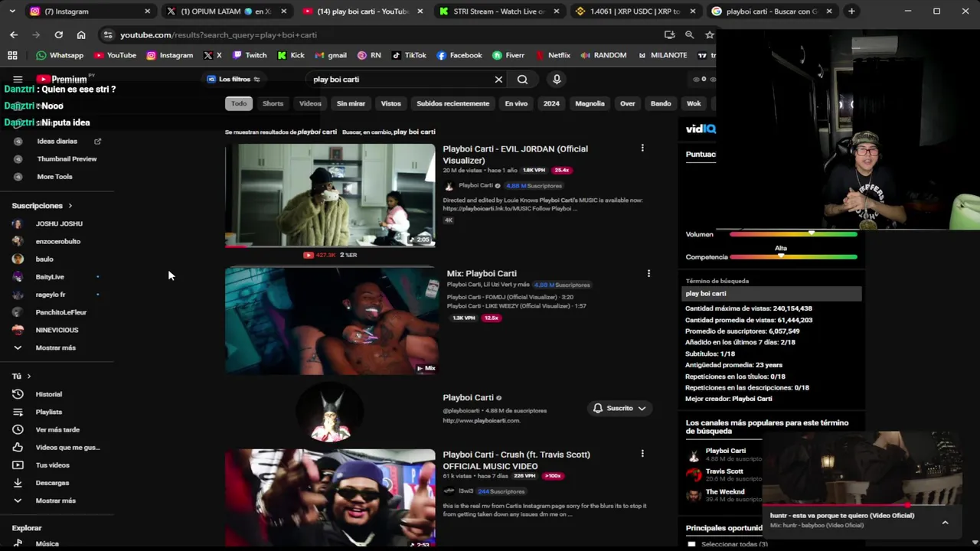Viewport: 980px width, 551px height.
Task: Expand the miniplayer with up chevron
Action: point(945,522)
